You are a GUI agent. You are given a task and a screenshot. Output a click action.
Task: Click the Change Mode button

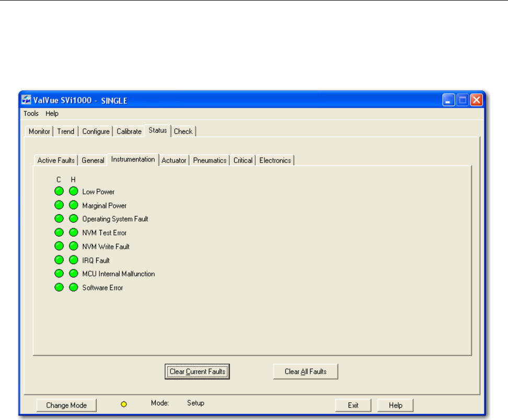[x=66, y=405]
